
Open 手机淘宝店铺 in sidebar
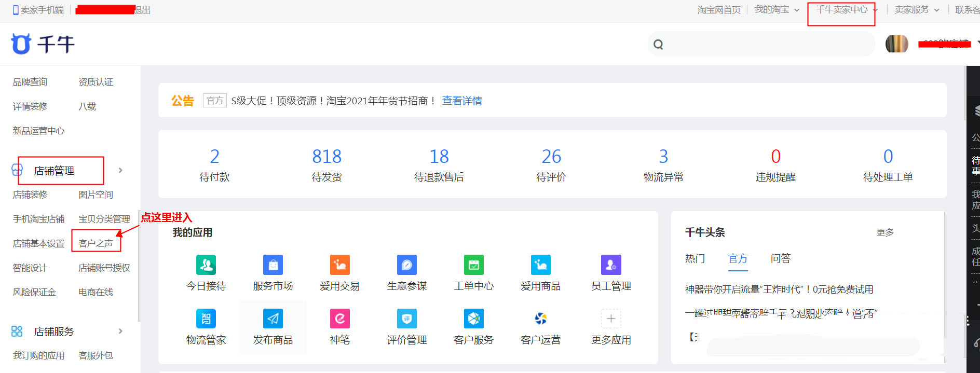click(x=39, y=219)
